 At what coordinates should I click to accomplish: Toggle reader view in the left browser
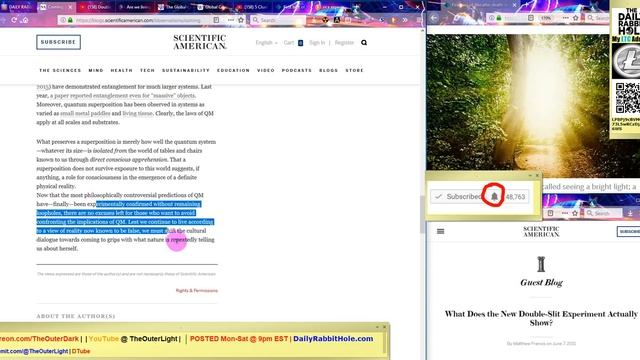[216, 20]
